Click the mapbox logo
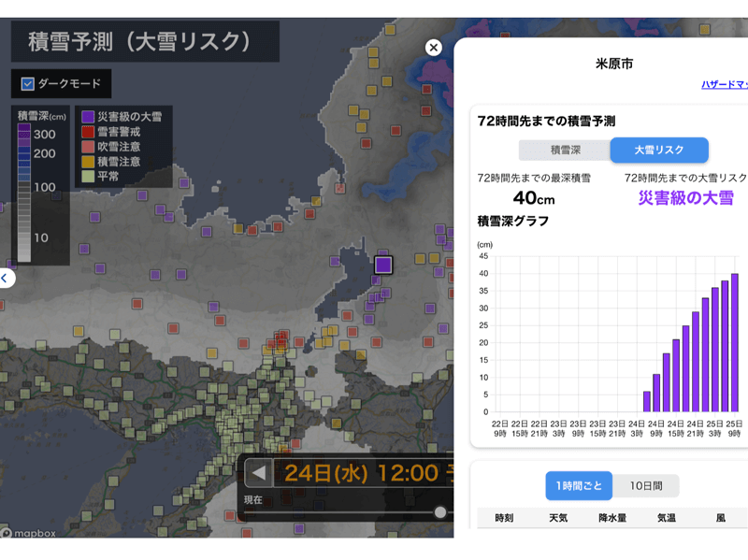This screenshot has height=560, width=748. [29, 533]
